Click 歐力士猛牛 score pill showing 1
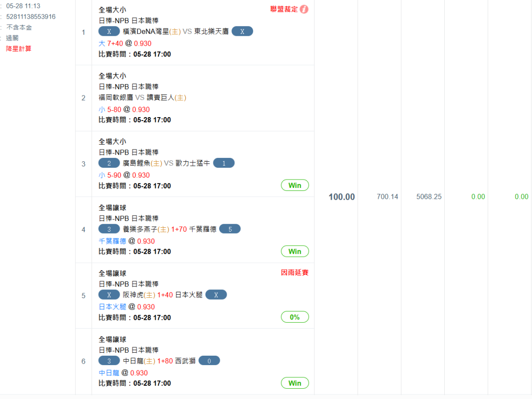 tap(224, 163)
